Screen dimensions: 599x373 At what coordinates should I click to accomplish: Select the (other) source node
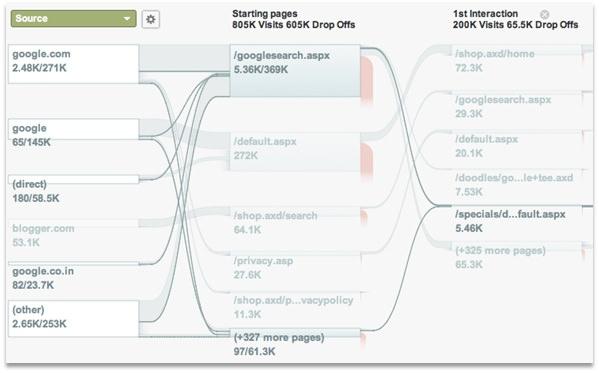click(74, 319)
